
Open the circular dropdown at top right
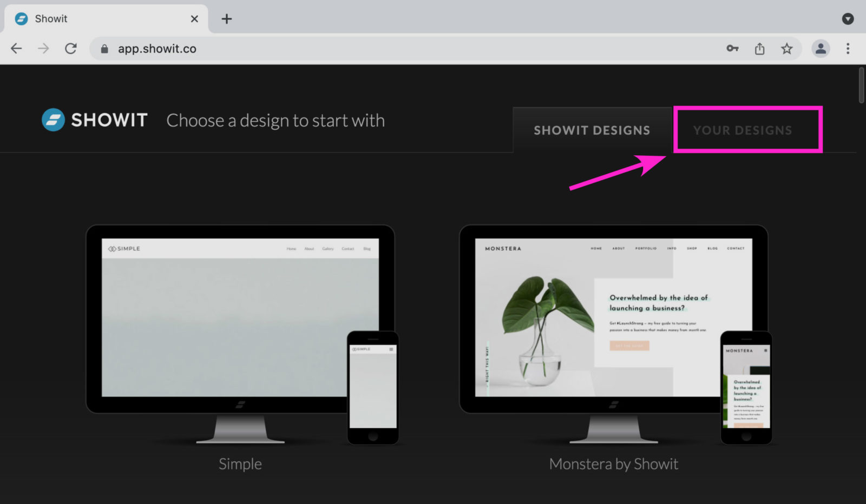(x=847, y=18)
